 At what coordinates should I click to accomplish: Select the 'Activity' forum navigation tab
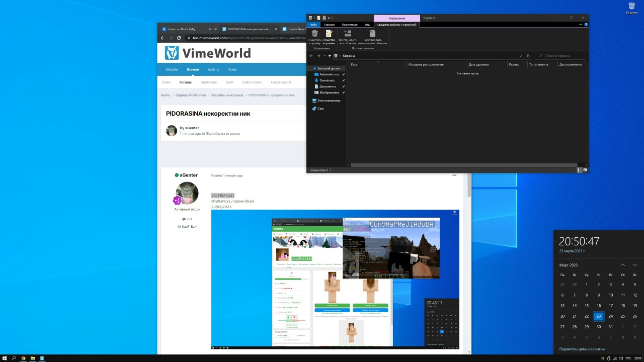click(213, 69)
